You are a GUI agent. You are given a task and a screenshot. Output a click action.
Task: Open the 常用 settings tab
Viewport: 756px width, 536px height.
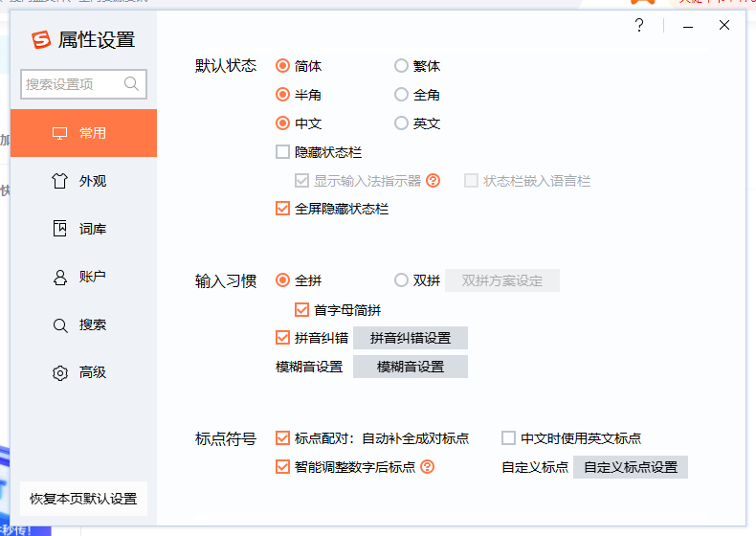pyautogui.click(x=83, y=133)
